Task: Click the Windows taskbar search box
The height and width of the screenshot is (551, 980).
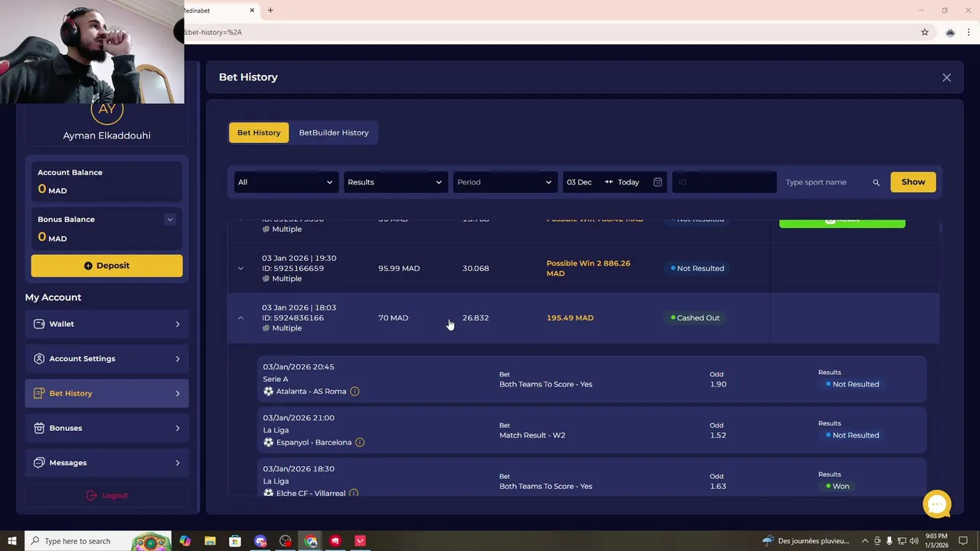Action: click(x=98, y=541)
